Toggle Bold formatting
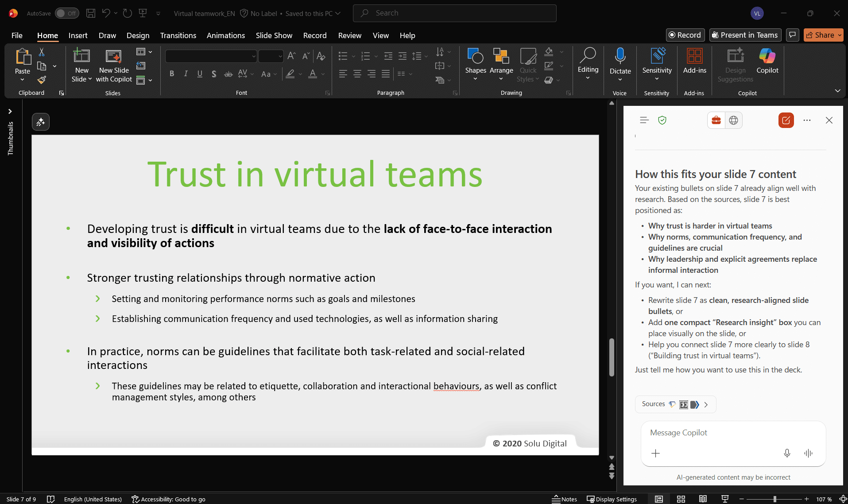848x504 pixels. [x=172, y=74]
